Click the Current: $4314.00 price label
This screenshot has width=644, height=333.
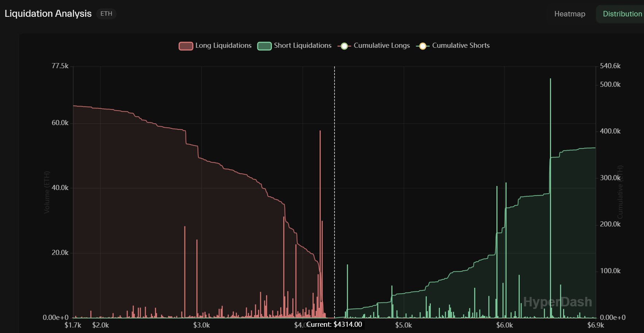point(334,325)
